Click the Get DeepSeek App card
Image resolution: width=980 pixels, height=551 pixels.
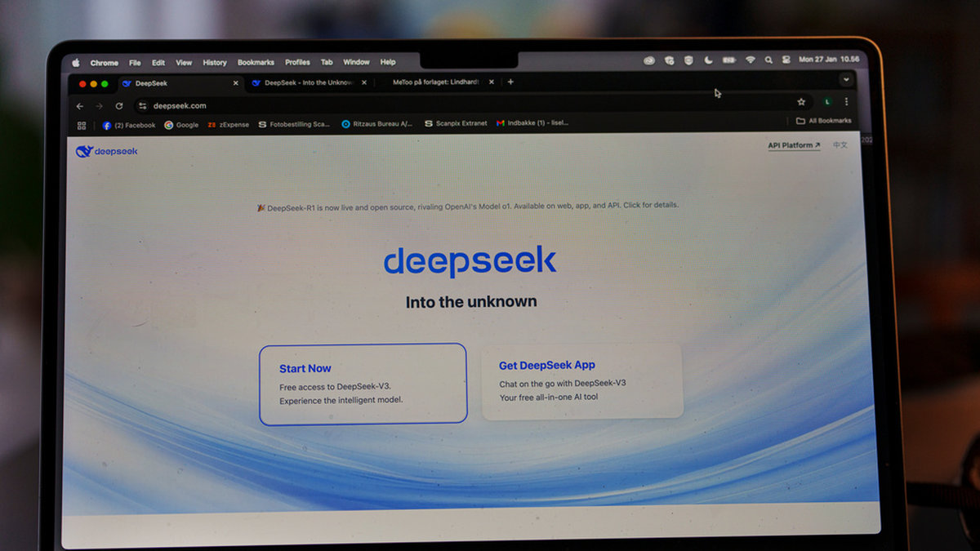pyautogui.click(x=582, y=380)
